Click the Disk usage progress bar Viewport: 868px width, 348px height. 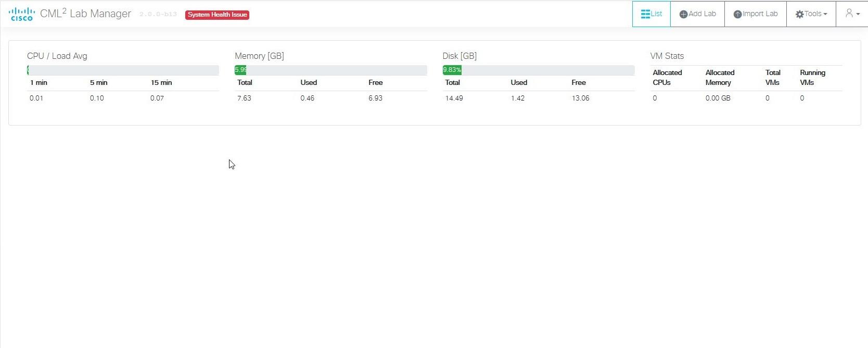point(539,70)
